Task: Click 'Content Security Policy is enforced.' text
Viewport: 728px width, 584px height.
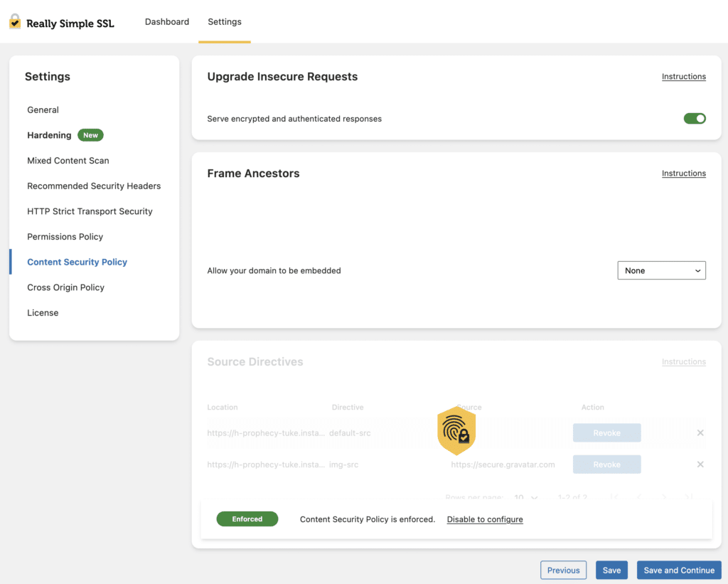Action: pos(368,519)
